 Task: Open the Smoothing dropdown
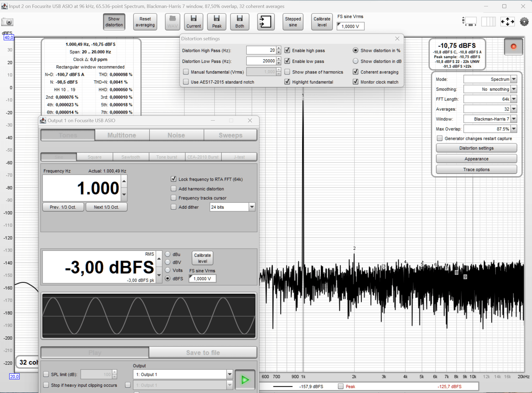click(514, 89)
